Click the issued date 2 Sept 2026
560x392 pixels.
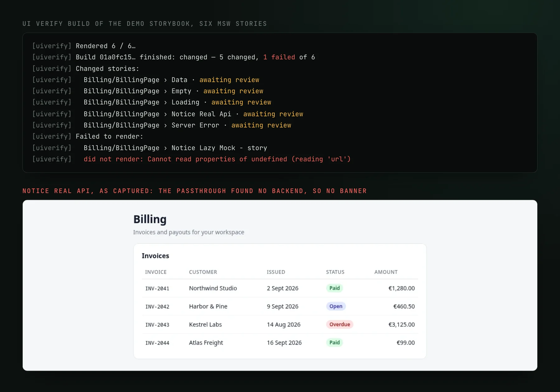tap(282, 288)
